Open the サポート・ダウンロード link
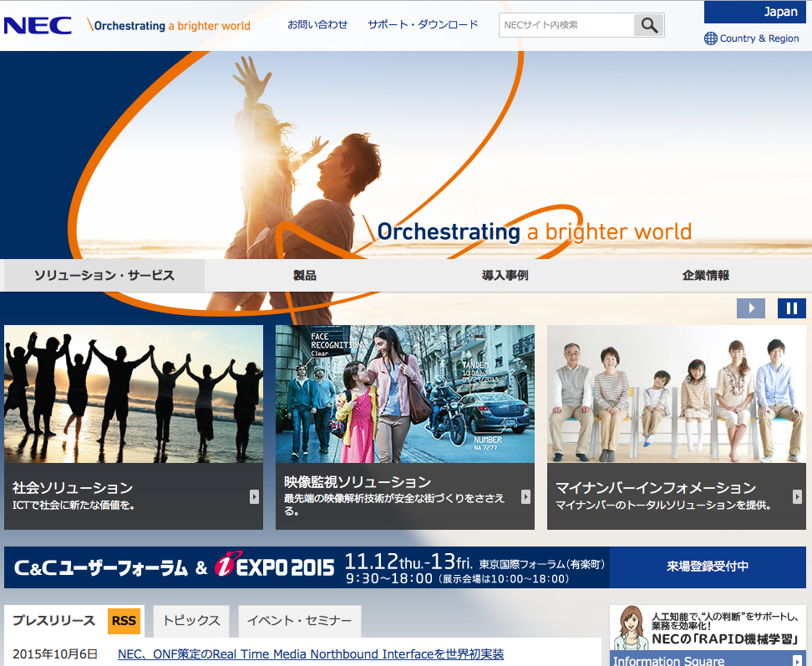 click(423, 24)
